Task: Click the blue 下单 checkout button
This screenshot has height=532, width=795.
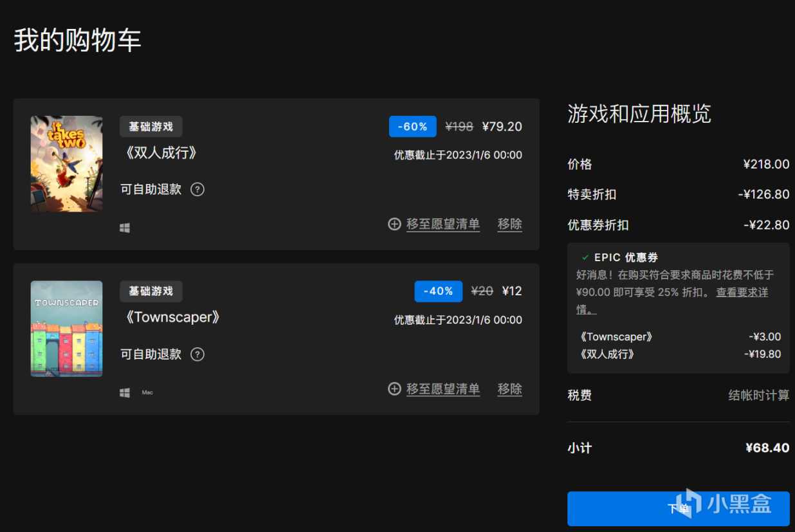Action: [678, 509]
